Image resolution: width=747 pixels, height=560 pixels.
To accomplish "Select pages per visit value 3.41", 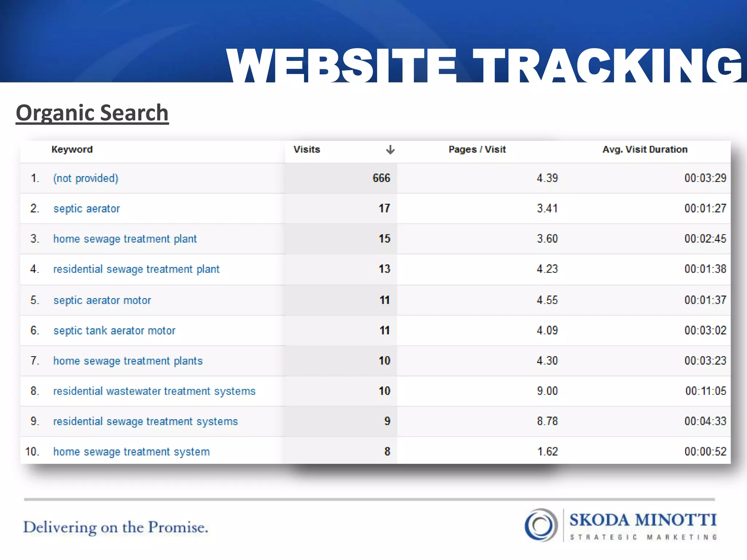I will point(547,209).
